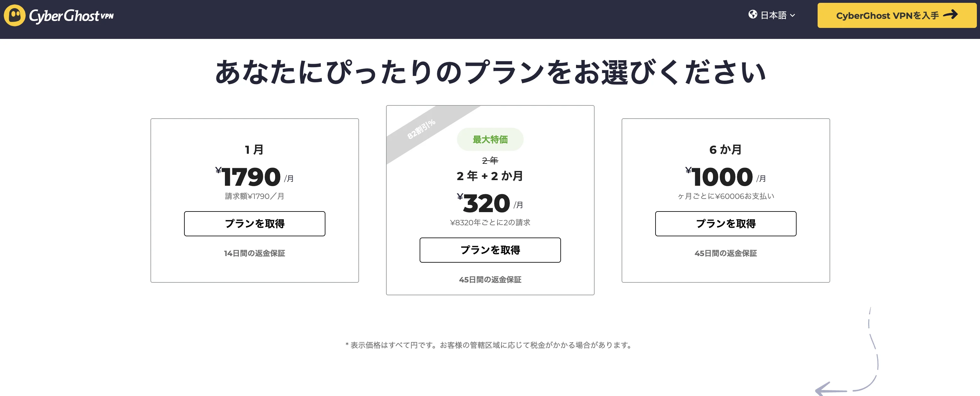Select the ¥1000 six-month price
This screenshot has width=980, height=396.
(722, 177)
